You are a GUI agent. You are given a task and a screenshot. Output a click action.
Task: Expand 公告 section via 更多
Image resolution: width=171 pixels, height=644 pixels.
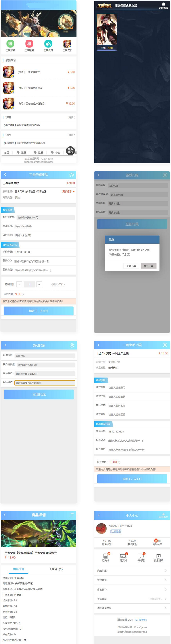[x=72, y=135]
